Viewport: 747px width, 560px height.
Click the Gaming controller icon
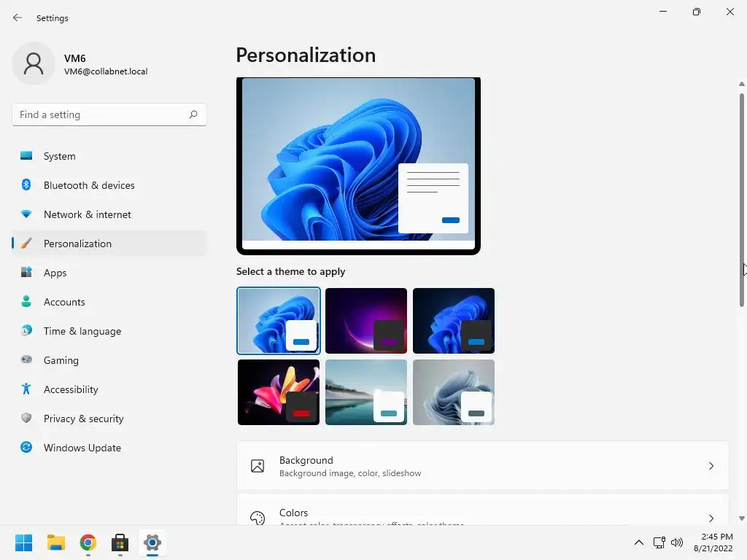click(x=26, y=359)
